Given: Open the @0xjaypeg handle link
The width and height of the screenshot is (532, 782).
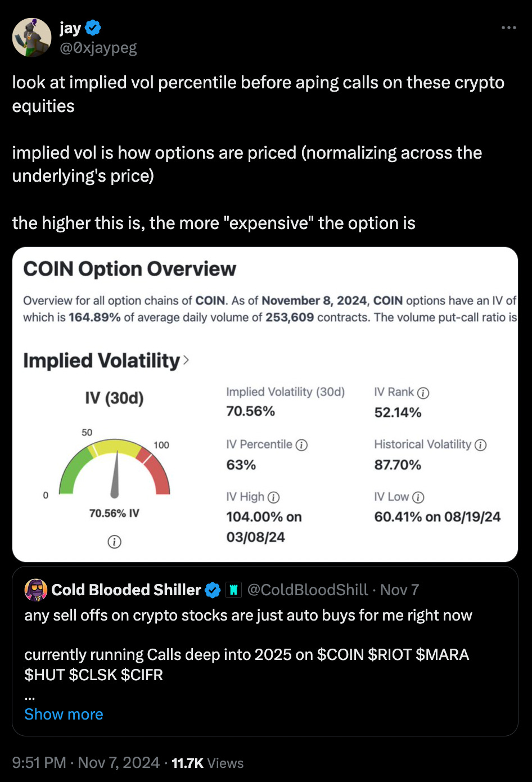Looking at the screenshot, I should 98,48.
